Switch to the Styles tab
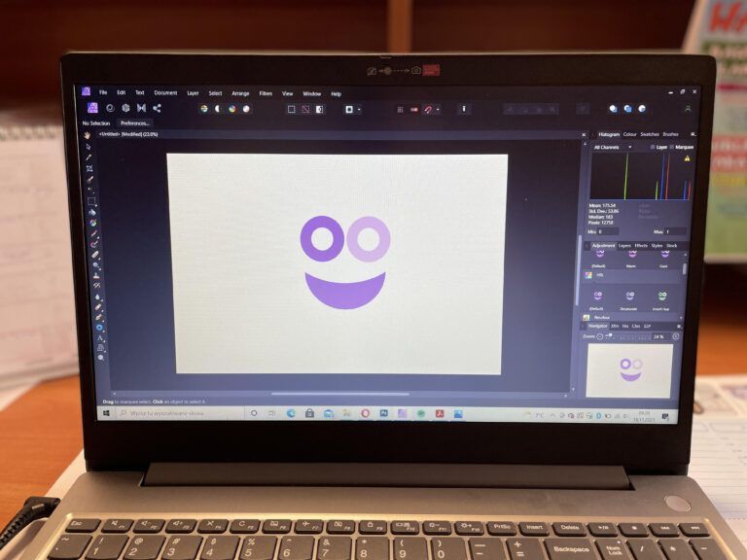 [657, 246]
